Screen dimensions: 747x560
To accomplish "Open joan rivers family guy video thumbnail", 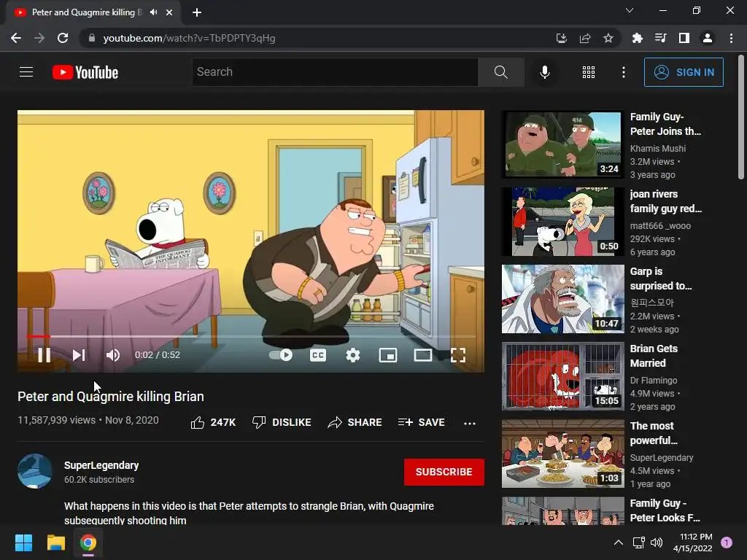I will coord(562,222).
